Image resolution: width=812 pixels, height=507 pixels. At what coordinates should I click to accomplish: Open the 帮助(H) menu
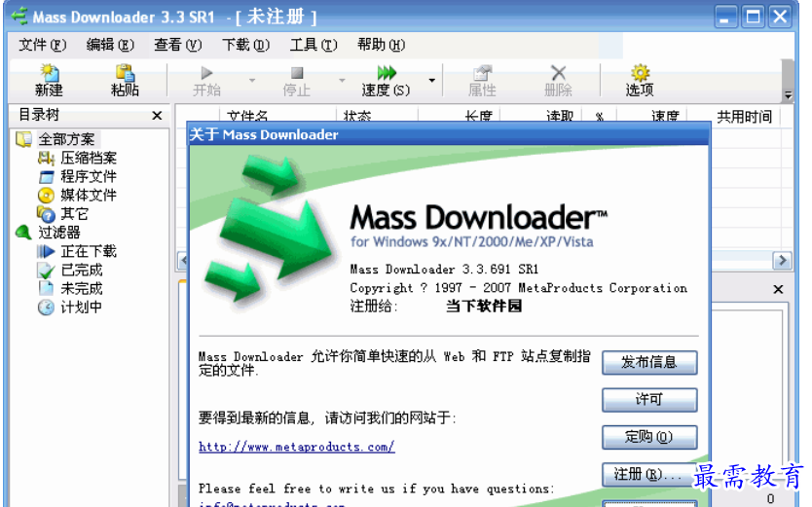(x=381, y=45)
